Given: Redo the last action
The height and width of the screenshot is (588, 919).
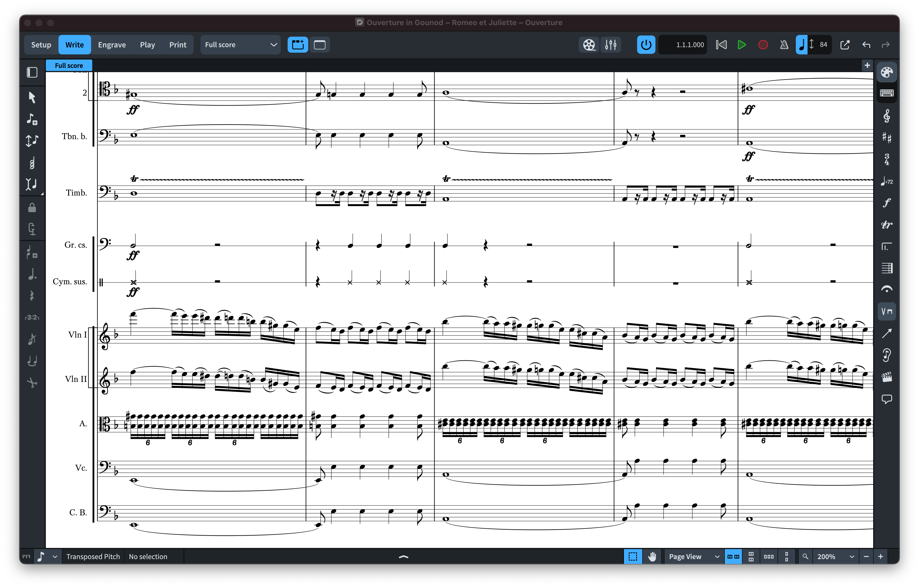Looking at the screenshot, I should (x=885, y=45).
